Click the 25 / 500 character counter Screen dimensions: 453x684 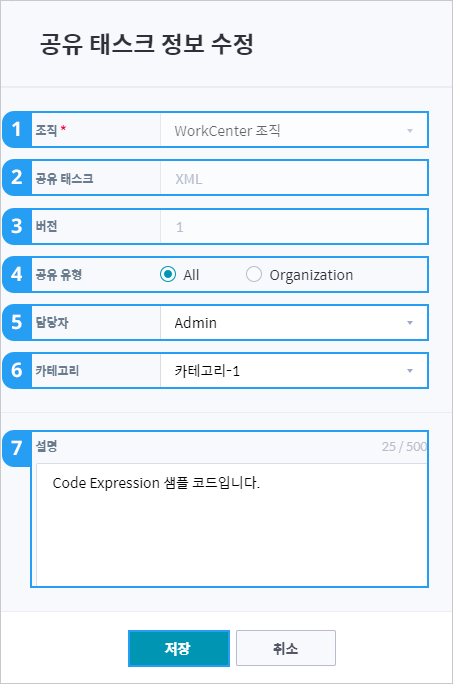(x=404, y=446)
